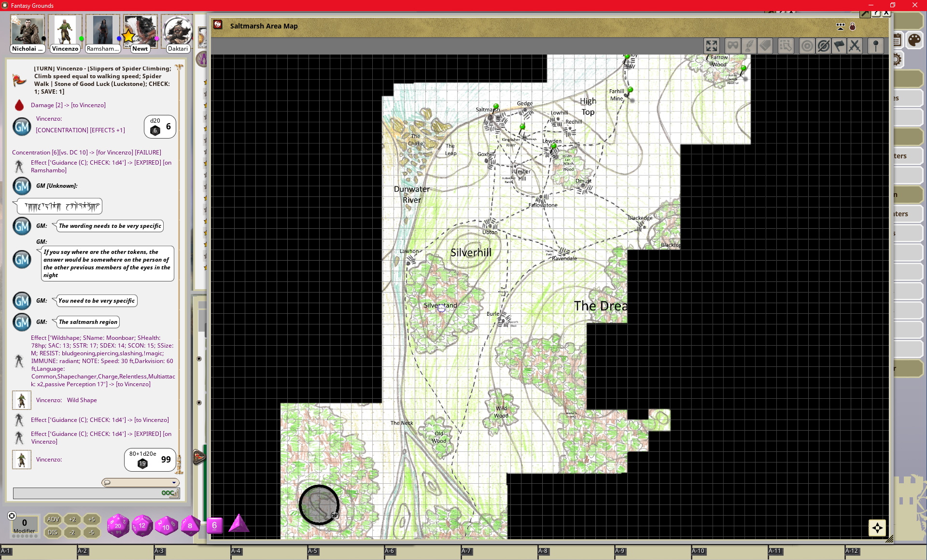Roll the purple d8 die

pyautogui.click(x=190, y=525)
